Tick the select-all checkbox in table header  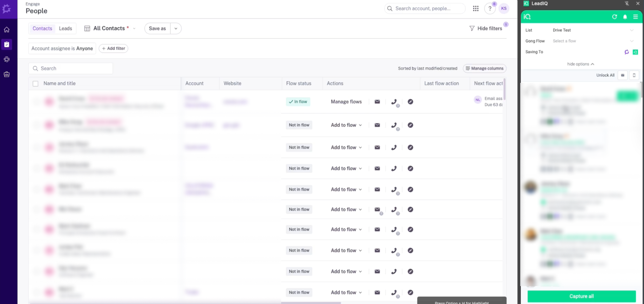(x=35, y=84)
